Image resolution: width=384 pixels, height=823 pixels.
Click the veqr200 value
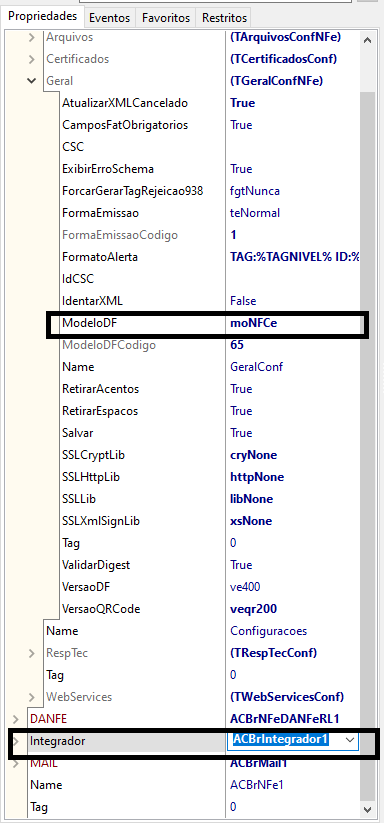[253, 609]
